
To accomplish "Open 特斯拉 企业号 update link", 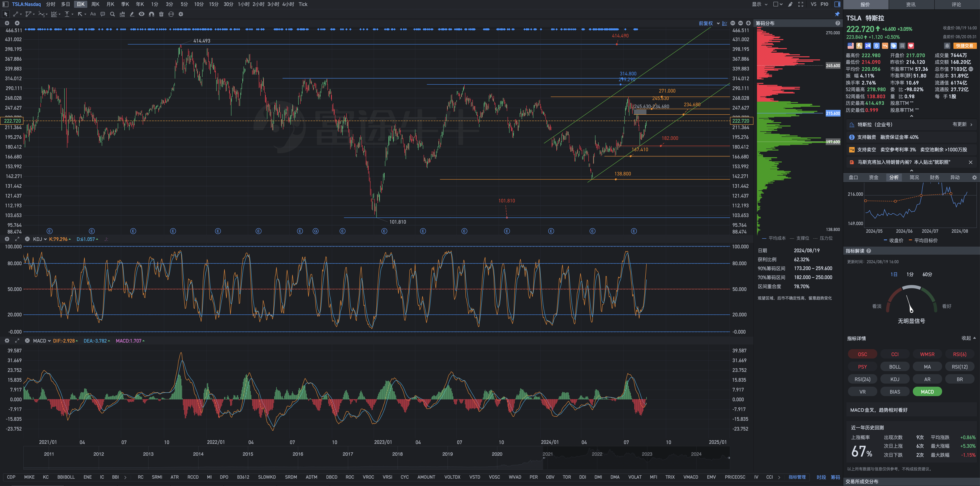I will click(912, 125).
